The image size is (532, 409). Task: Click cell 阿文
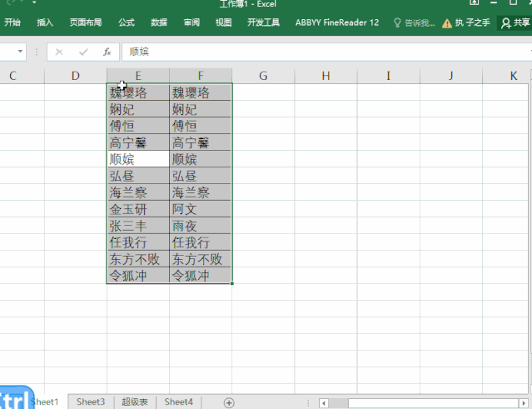pyautogui.click(x=201, y=209)
